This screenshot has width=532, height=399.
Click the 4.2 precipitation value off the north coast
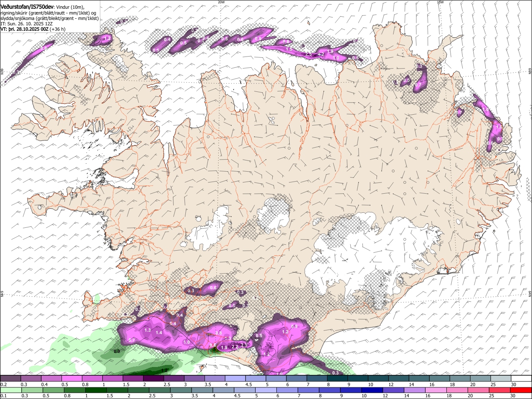[x=320, y=54]
